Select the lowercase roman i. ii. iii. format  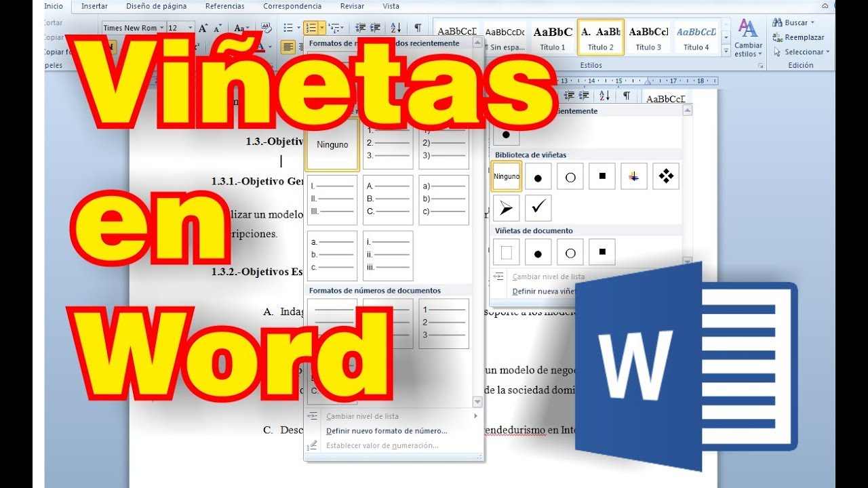point(388,256)
